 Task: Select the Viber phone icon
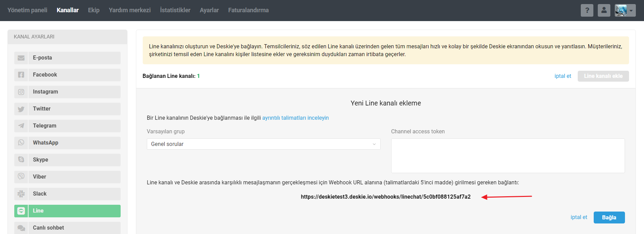21,177
